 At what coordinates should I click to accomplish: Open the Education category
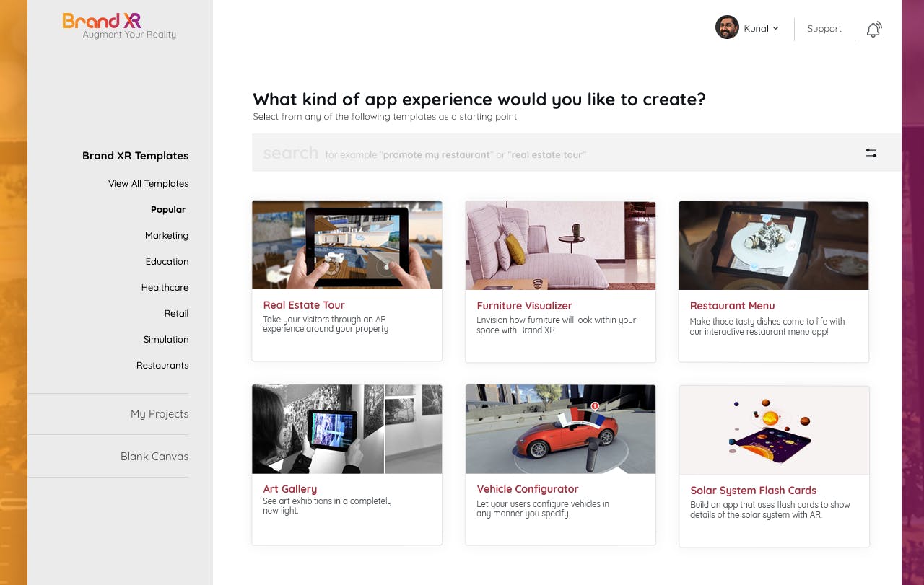point(167,262)
